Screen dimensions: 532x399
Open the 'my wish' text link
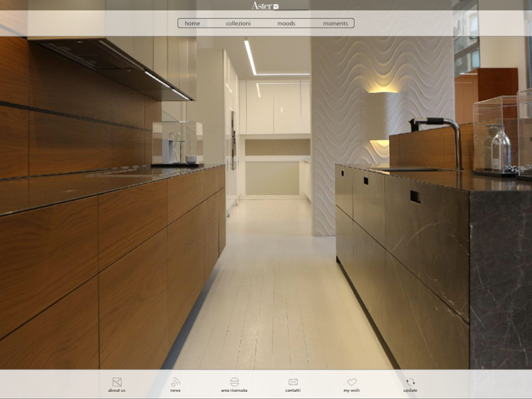[x=351, y=391]
